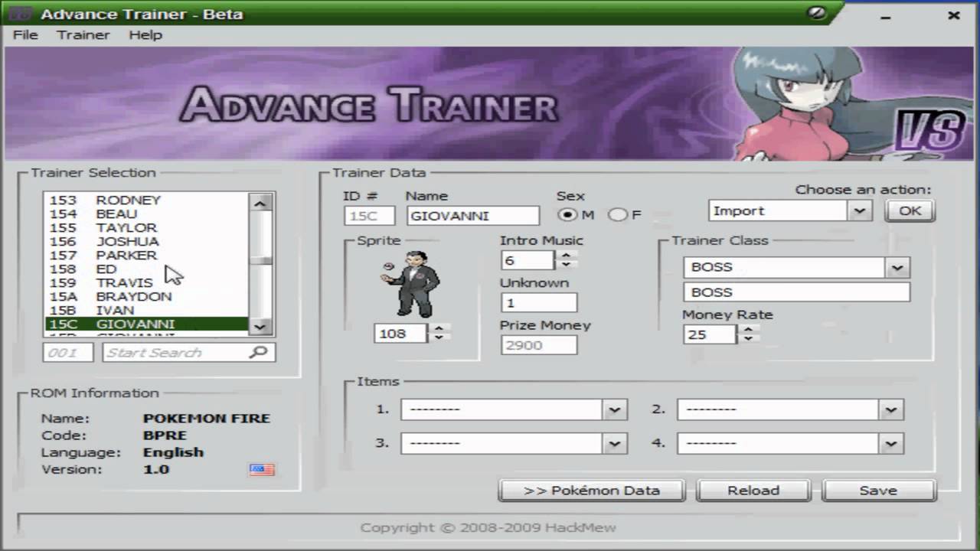Click the ROM code BPRE
Screen dimensions: 980x551
(x=165, y=435)
